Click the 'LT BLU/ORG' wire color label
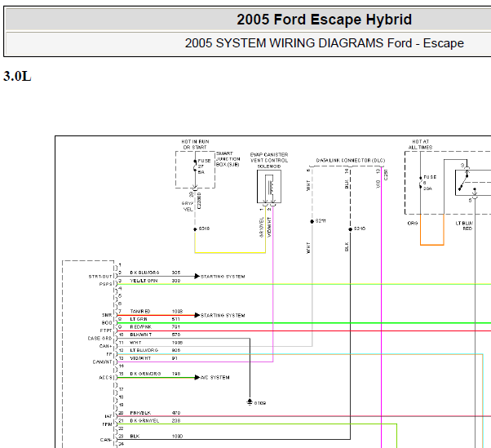491x448 pixels. (x=144, y=350)
